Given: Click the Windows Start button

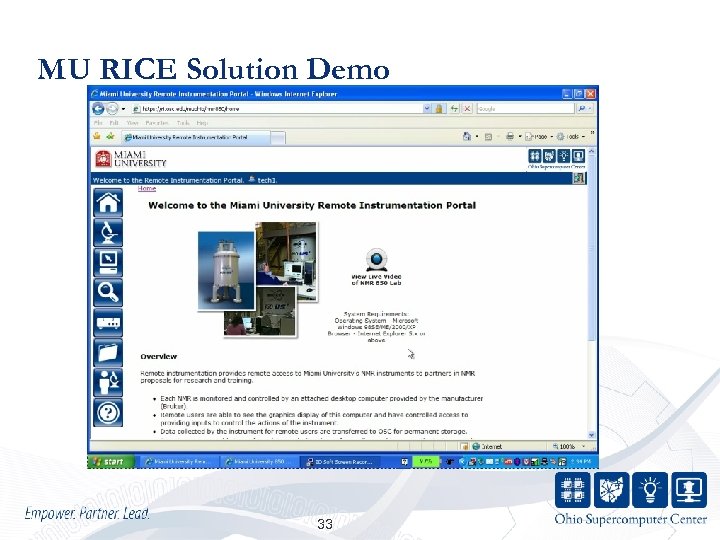Looking at the screenshot, I should coord(111,461).
